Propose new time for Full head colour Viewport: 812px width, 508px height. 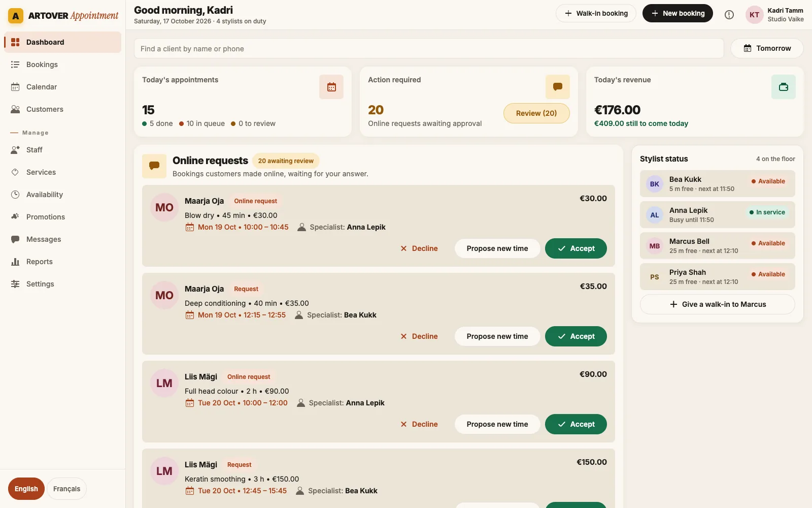click(x=497, y=424)
